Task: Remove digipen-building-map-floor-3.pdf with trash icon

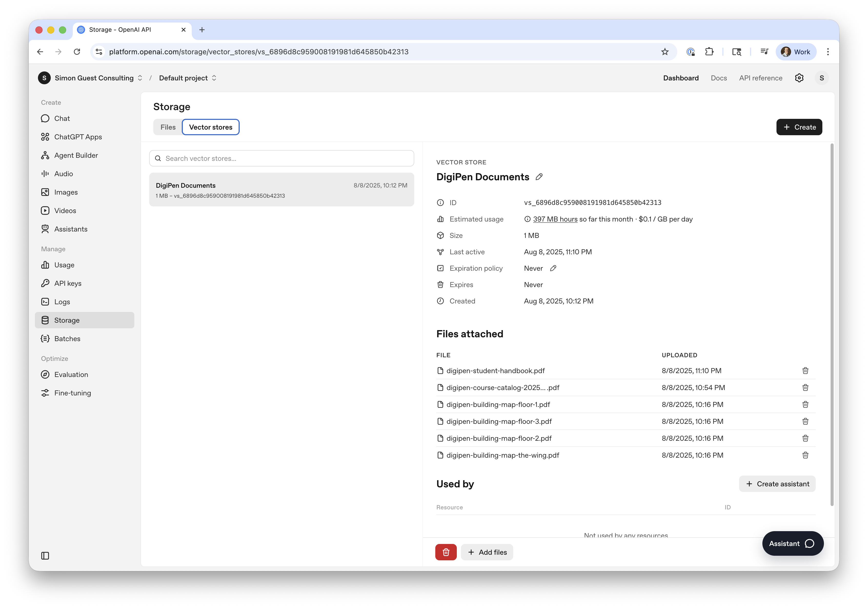Action: pos(805,421)
